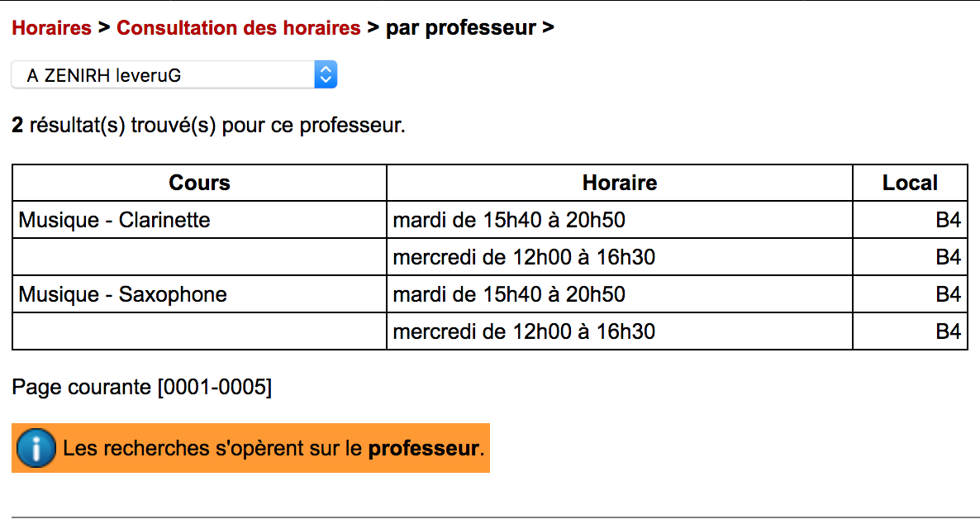Click the blue info icon
The image size is (980, 529).
pos(36,449)
